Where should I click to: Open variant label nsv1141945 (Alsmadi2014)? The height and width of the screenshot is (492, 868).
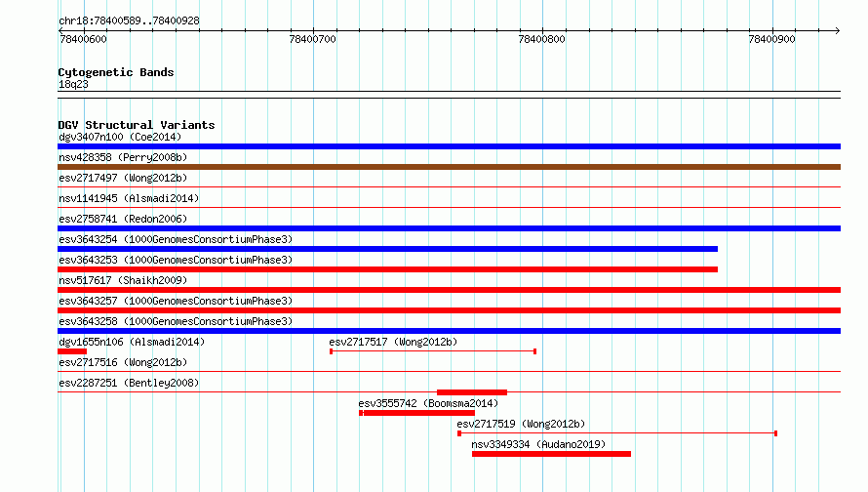point(129,198)
